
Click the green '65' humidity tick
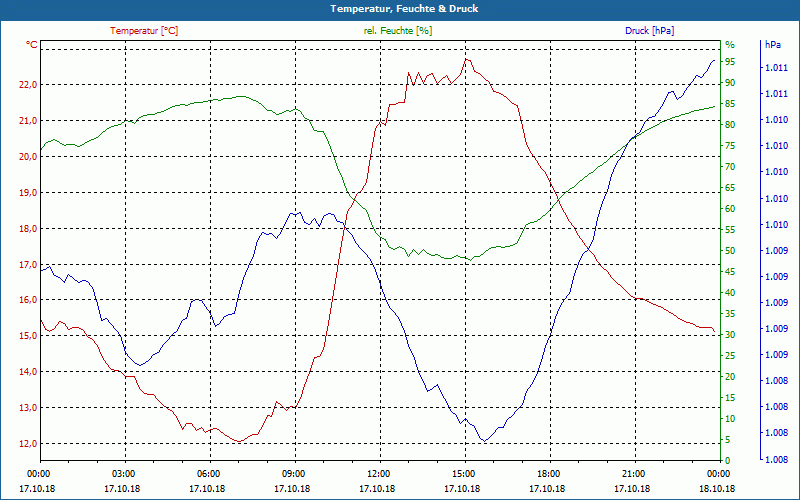pyautogui.click(x=730, y=188)
